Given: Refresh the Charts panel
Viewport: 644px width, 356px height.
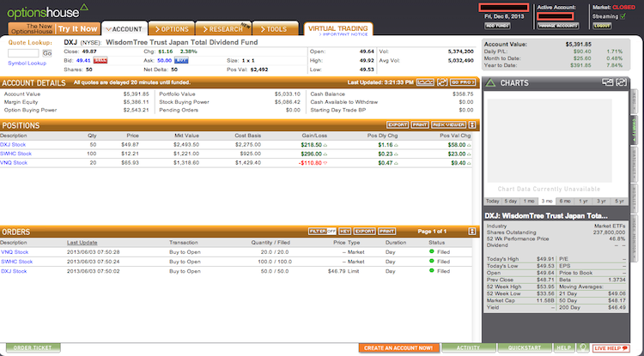Looking at the screenshot, I should click(x=622, y=83).
